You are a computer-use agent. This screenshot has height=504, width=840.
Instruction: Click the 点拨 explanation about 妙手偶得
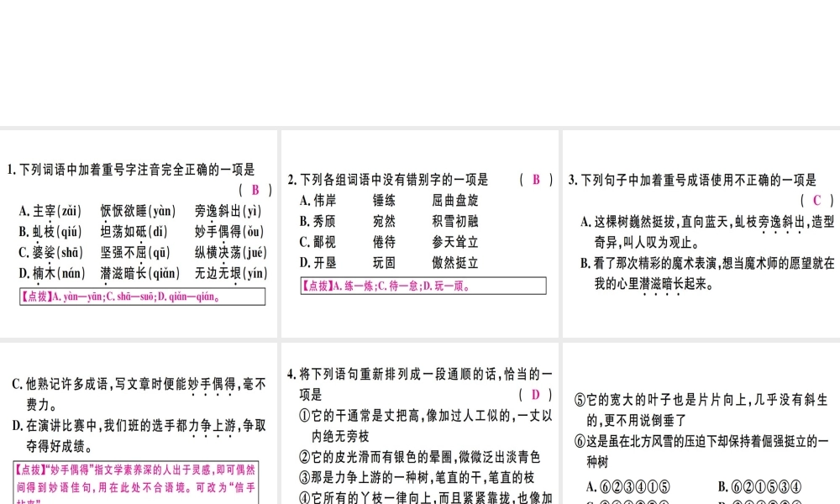pyautogui.click(x=136, y=482)
